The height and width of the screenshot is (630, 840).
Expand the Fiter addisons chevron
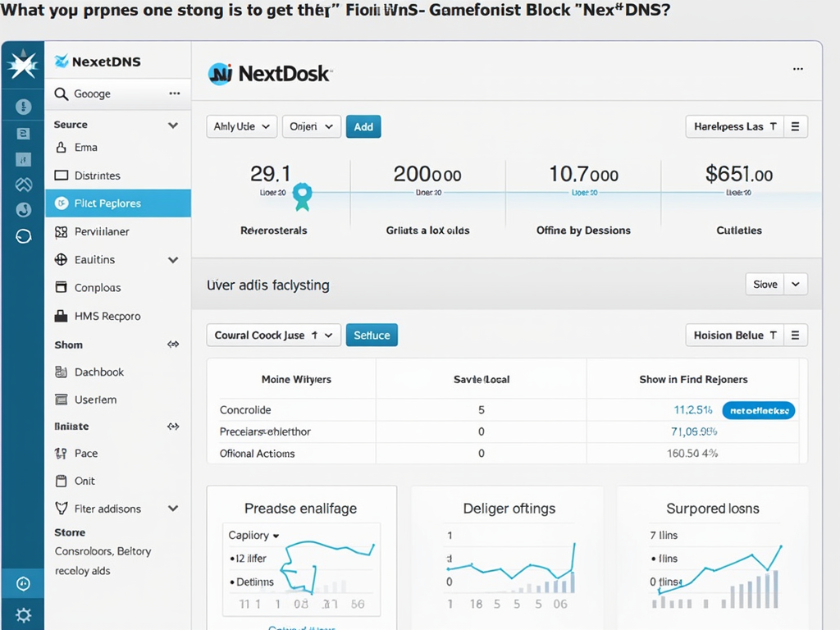[173, 509]
